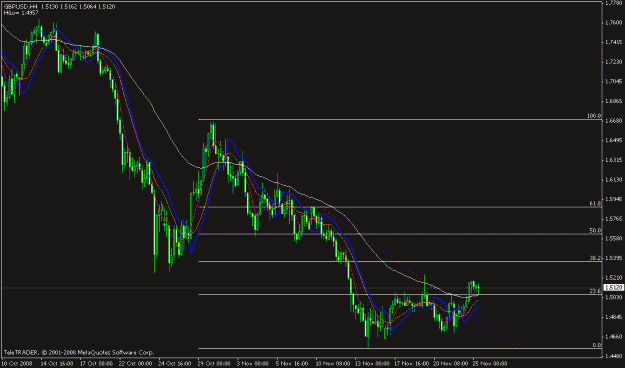Click the 1.7600 price axis label

pos(614,23)
